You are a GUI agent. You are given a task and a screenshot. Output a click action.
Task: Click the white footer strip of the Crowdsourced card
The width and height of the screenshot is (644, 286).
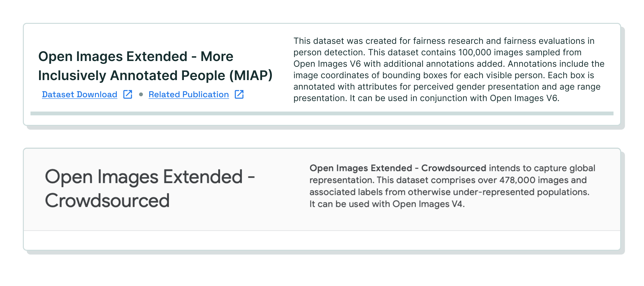click(322, 240)
